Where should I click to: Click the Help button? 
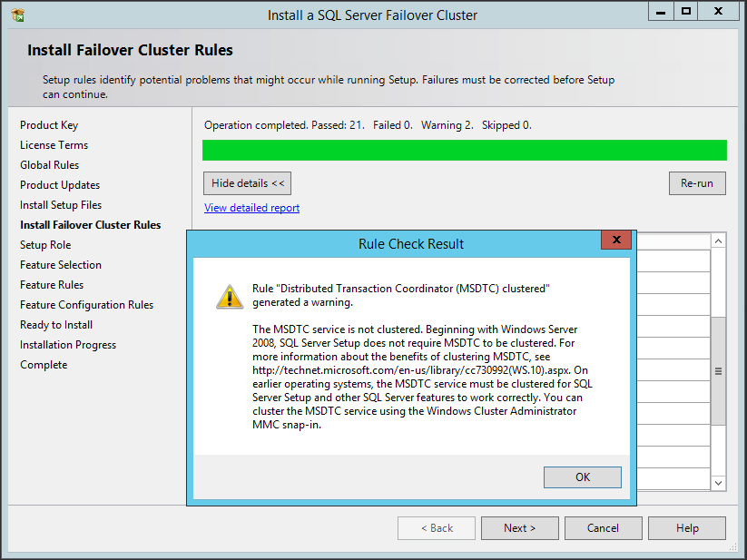coord(687,528)
